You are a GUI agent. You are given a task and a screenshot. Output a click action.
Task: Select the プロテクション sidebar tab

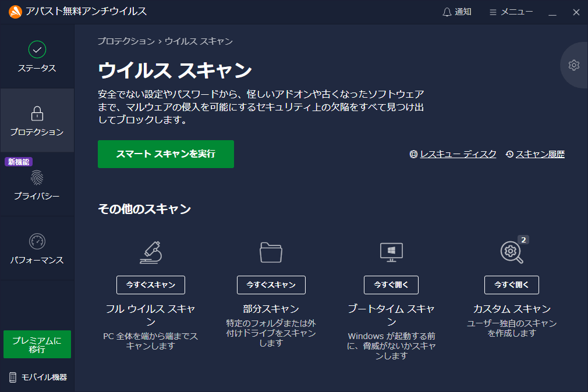coord(37,120)
